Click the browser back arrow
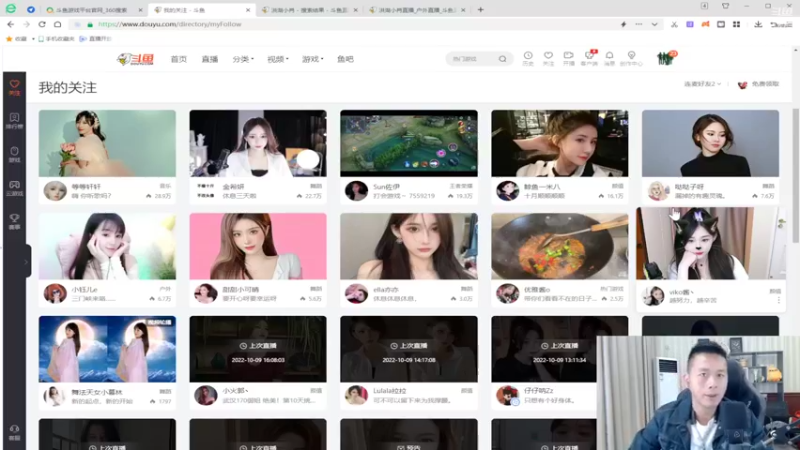Screen dimensions: 800x450 [x=11, y=24]
